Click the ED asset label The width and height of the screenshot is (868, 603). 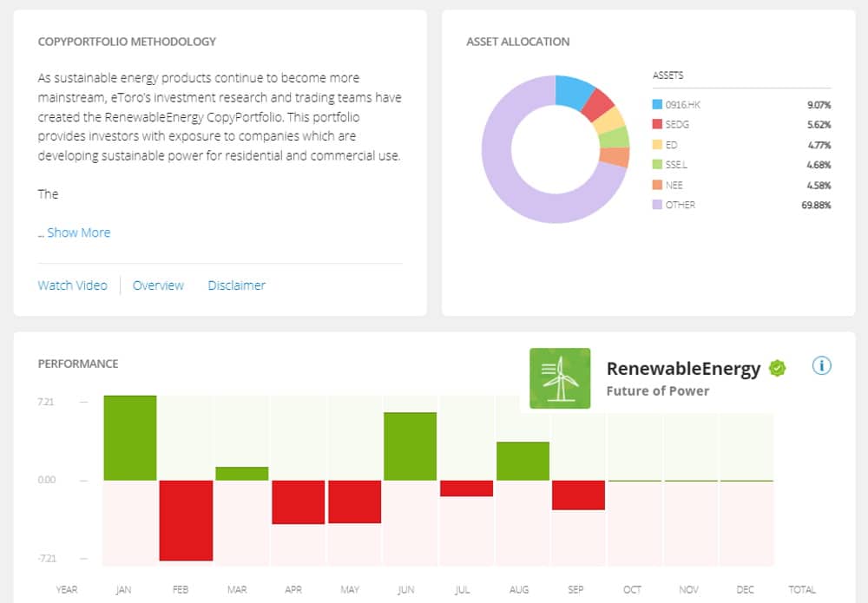(671, 145)
